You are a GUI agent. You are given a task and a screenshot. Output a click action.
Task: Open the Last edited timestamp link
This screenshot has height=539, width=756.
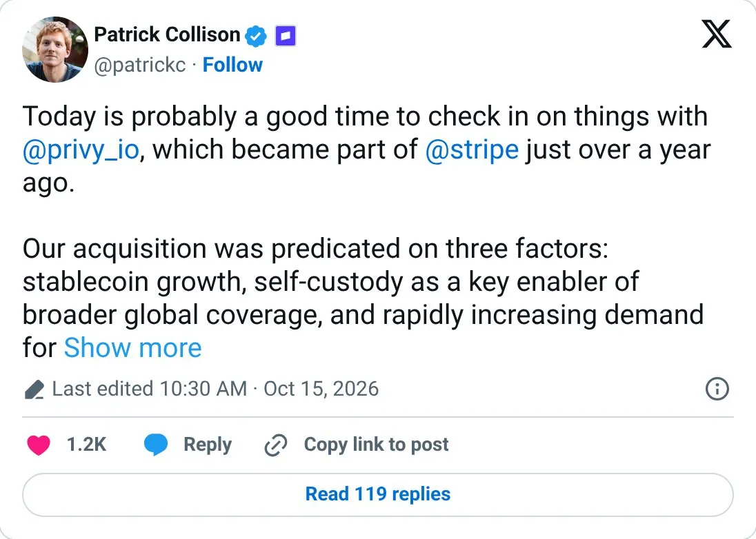215,389
